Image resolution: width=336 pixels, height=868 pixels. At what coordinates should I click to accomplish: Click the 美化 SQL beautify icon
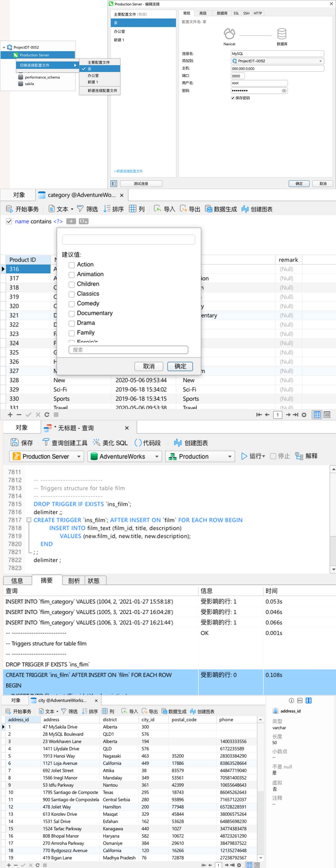coord(96,442)
